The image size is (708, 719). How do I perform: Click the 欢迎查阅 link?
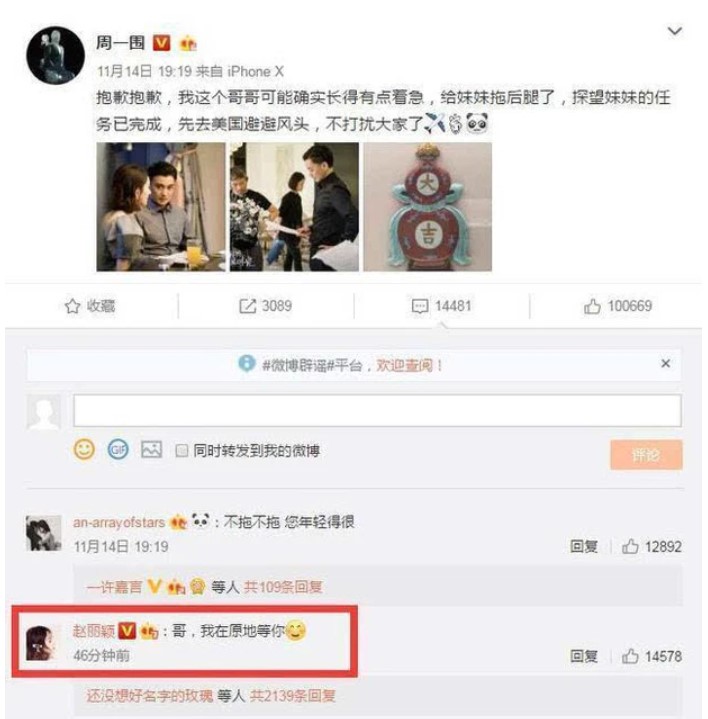click(x=409, y=365)
